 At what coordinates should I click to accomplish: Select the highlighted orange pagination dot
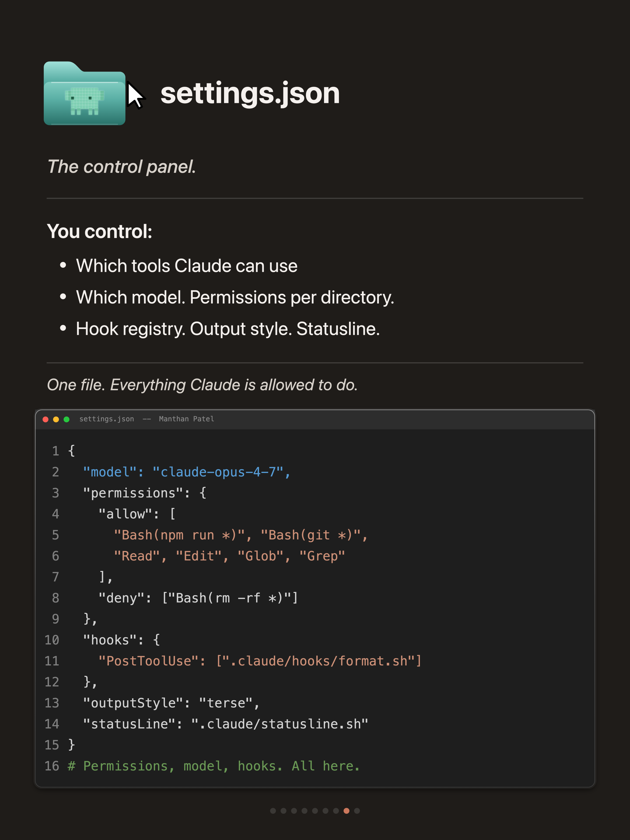[346, 811]
